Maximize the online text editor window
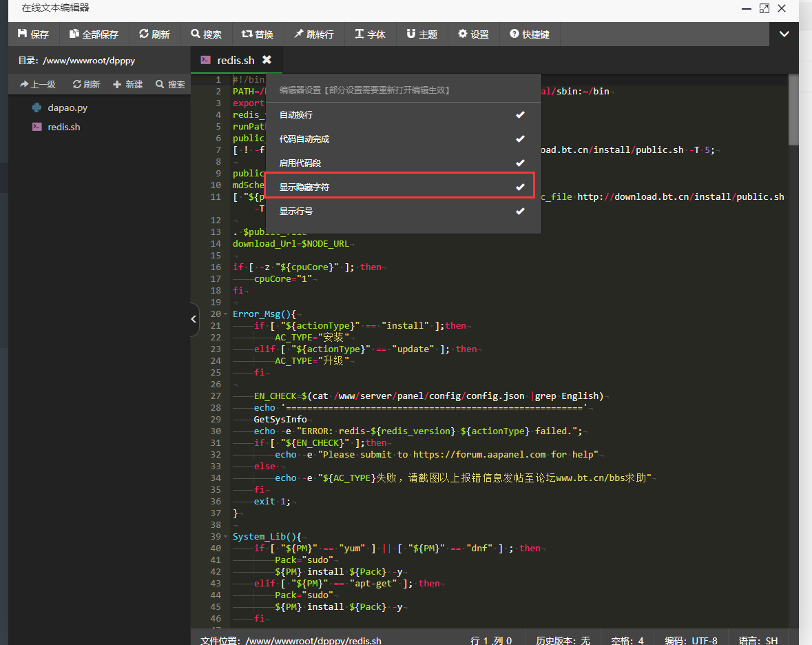This screenshot has width=812, height=645. tap(764, 8)
